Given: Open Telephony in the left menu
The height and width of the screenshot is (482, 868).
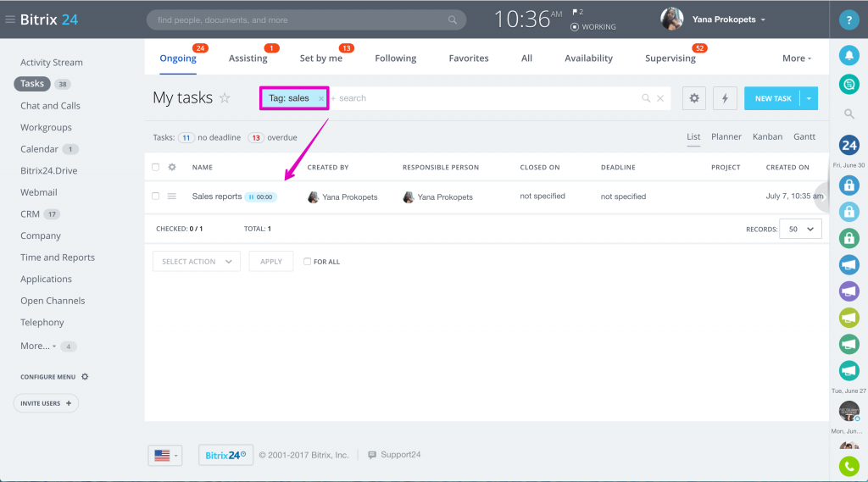Looking at the screenshot, I should pyautogui.click(x=42, y=323).
